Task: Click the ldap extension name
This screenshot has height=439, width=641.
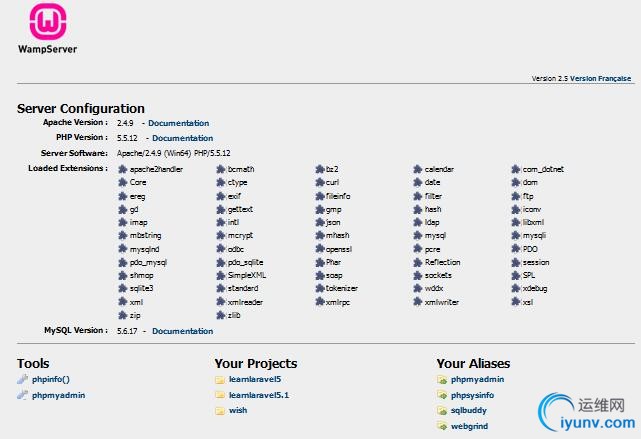Action: pos(432,223)
